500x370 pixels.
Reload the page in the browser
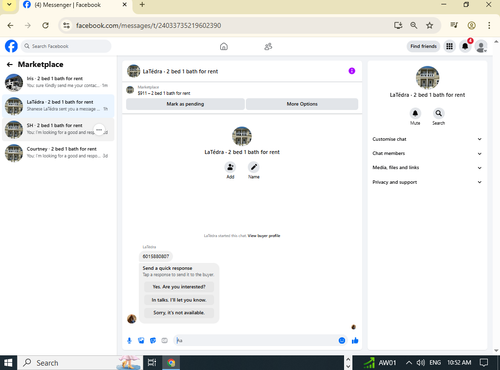coord(45,25)
